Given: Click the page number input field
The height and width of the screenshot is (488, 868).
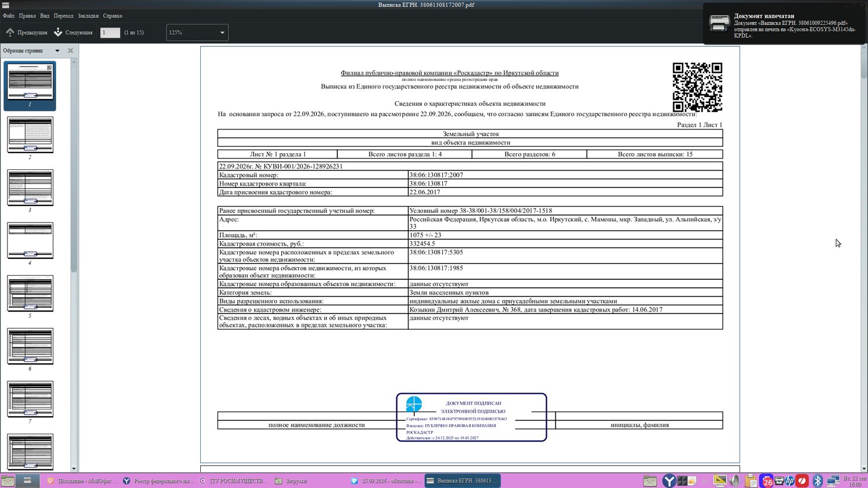Looking at the screenshot, I should pyautogui.click(x=110, y=32).
